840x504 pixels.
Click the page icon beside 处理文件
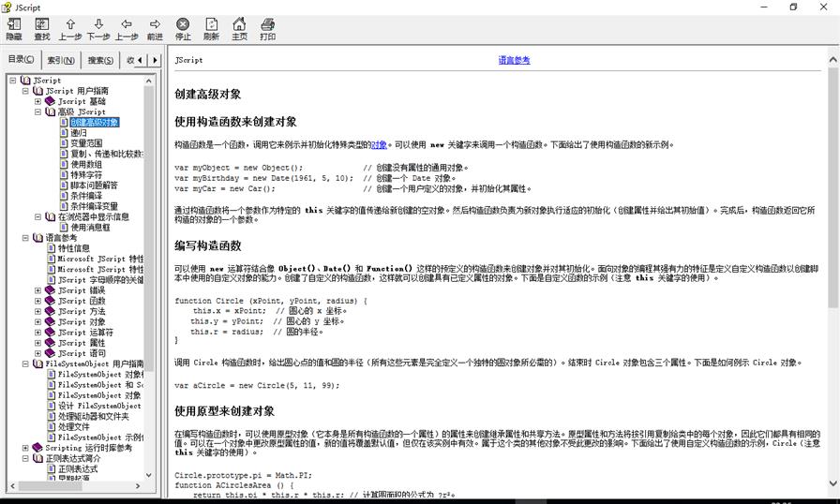(52, 426)
